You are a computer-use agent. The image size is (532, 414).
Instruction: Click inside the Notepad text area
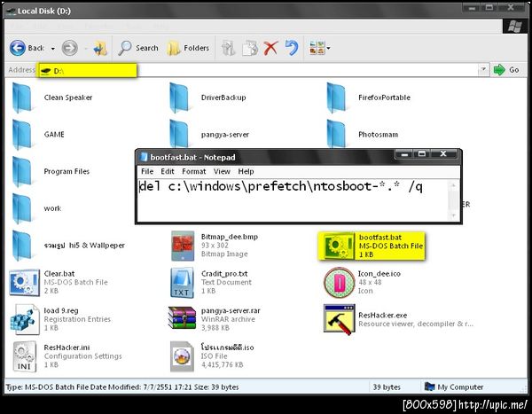[293, 199]
